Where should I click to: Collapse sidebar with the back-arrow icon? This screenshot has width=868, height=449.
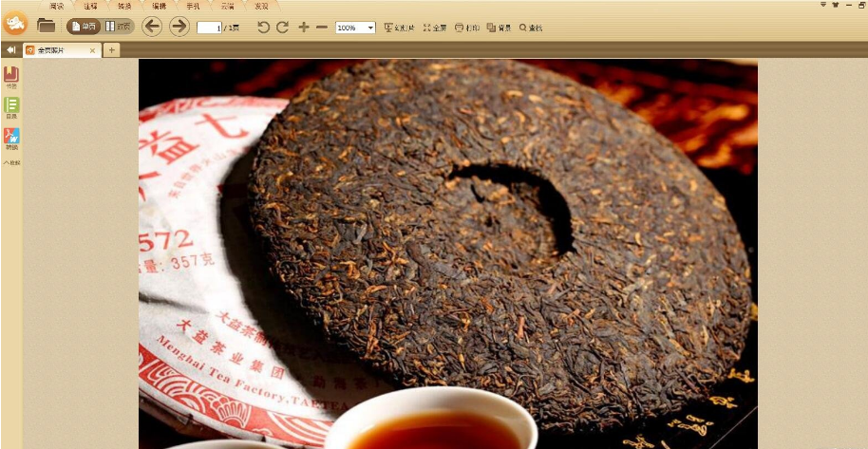coord(11,49)
